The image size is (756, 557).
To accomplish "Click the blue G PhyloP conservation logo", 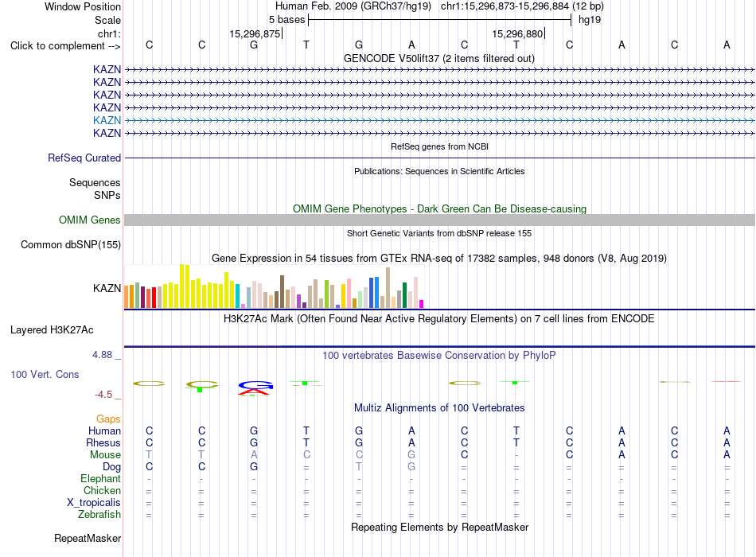I will pyautogui.click(x=256, y=385).
